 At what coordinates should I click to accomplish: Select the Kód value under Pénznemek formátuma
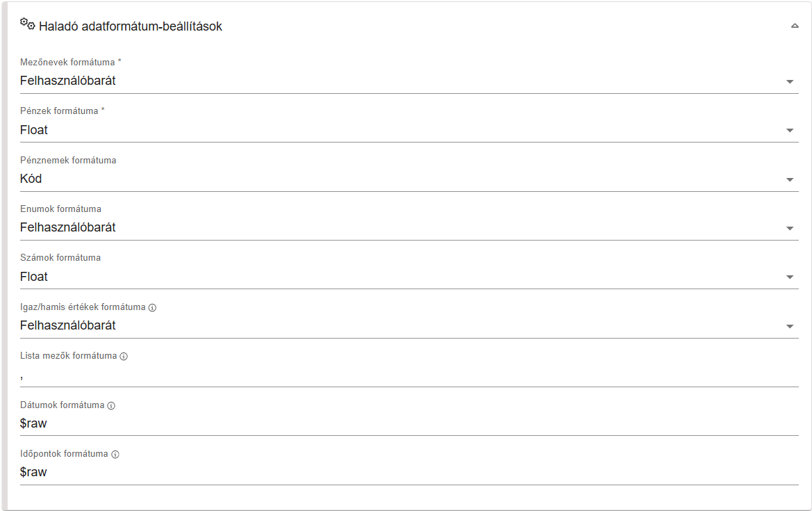[x=31, y=179]
